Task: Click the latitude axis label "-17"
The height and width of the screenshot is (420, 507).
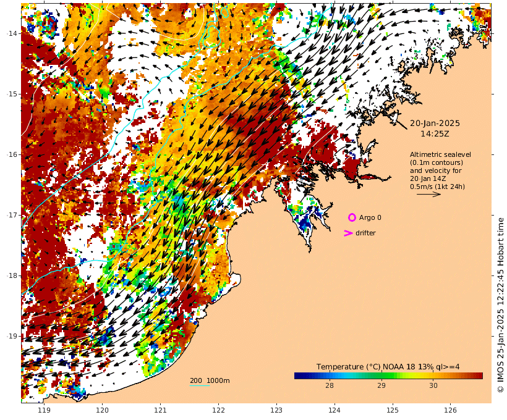Action: (11, 215)
